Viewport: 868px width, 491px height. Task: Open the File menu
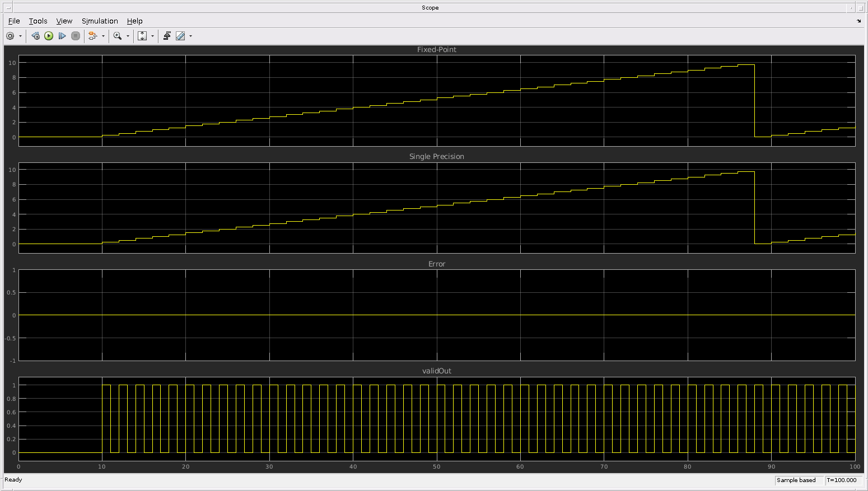[14, 21]
